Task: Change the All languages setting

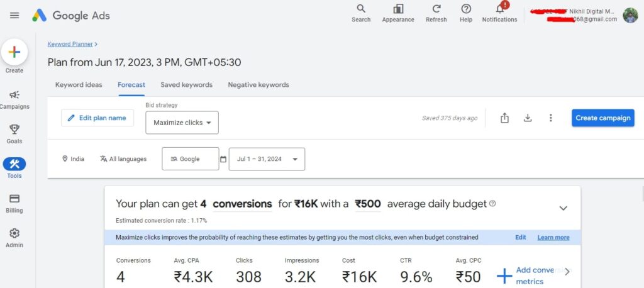Action: [123, 159]
